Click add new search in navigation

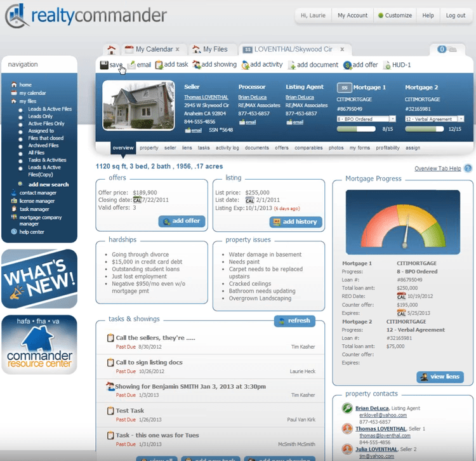pos(49,184)
